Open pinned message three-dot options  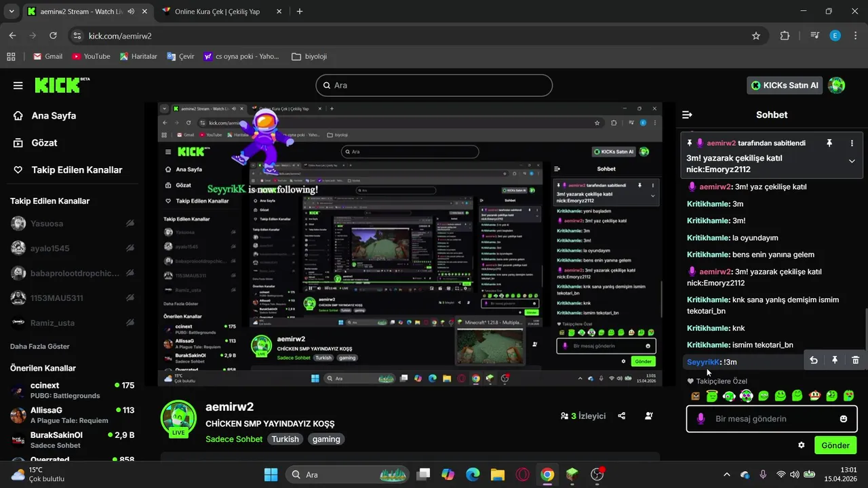[x=852, y=143]
